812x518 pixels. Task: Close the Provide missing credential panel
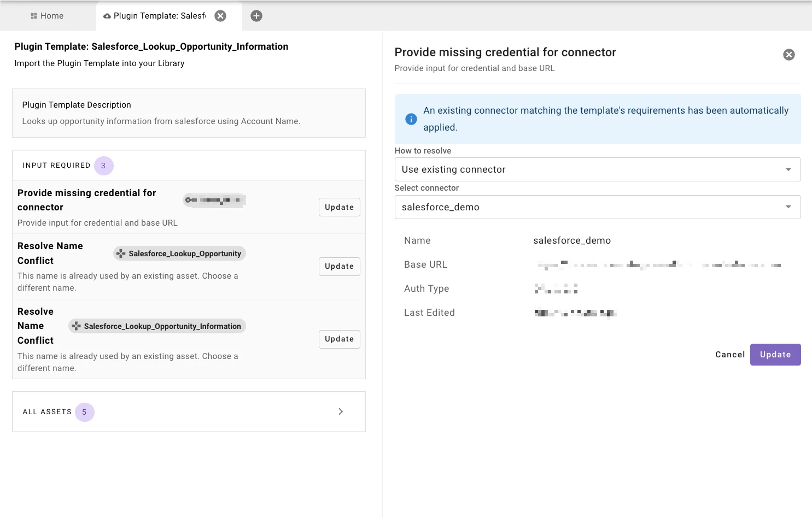[x=789, y=55]
